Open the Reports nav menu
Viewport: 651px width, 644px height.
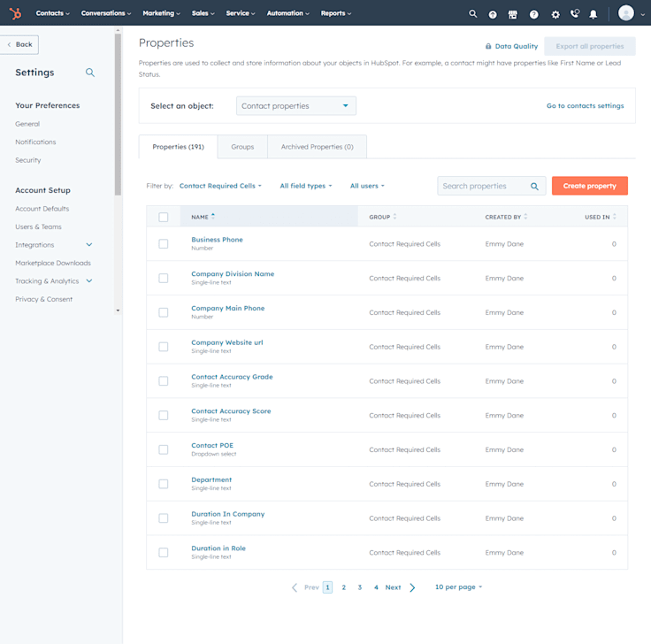tap(336, 13)
